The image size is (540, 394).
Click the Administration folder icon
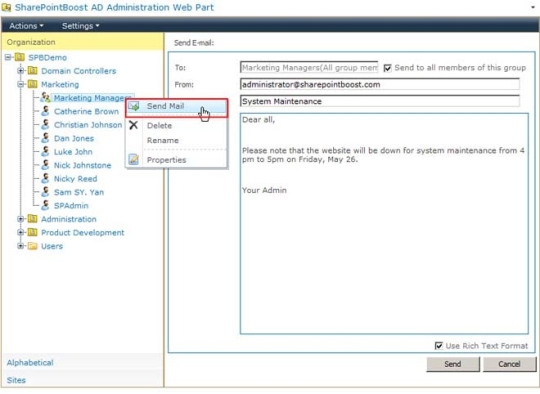pos(32,219)
